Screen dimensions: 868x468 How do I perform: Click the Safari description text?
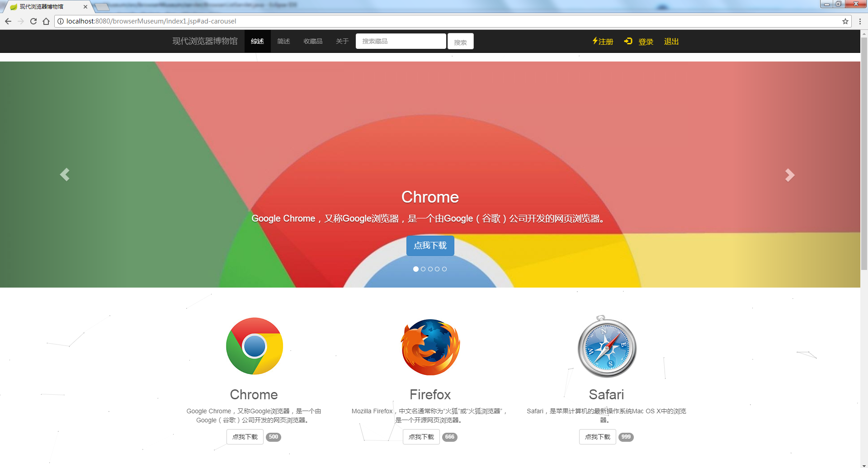(x=606, y=416)
